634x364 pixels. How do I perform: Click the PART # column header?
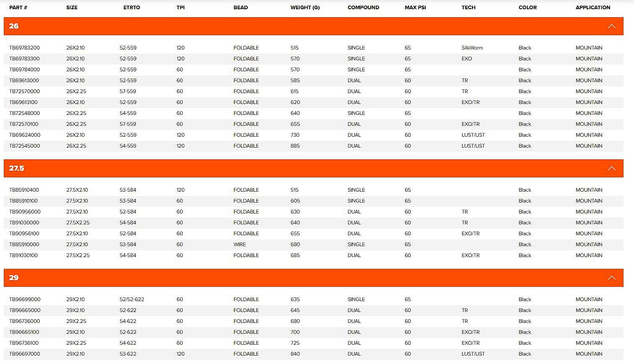pyautogui.click(x=18, y=8)
